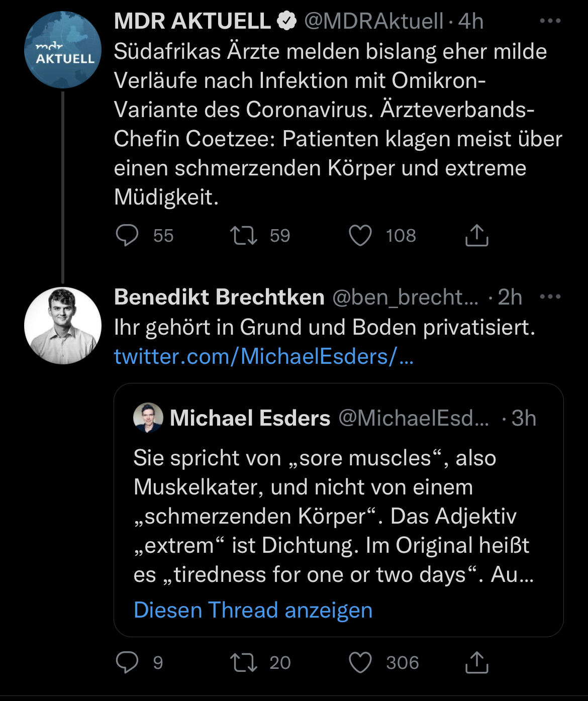This screenshot has height=701, width=588.
Task: Open the MDR AKTUELL account name
Action: (x=192, y=21)
